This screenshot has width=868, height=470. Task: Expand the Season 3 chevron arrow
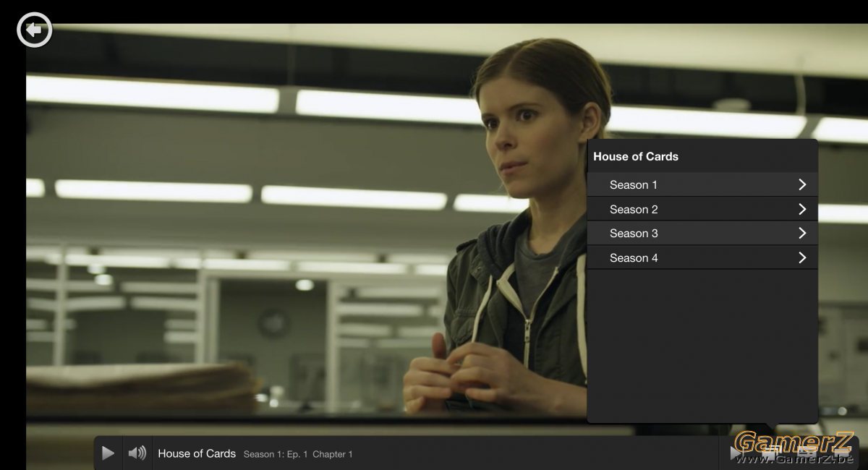click(802, 233)
